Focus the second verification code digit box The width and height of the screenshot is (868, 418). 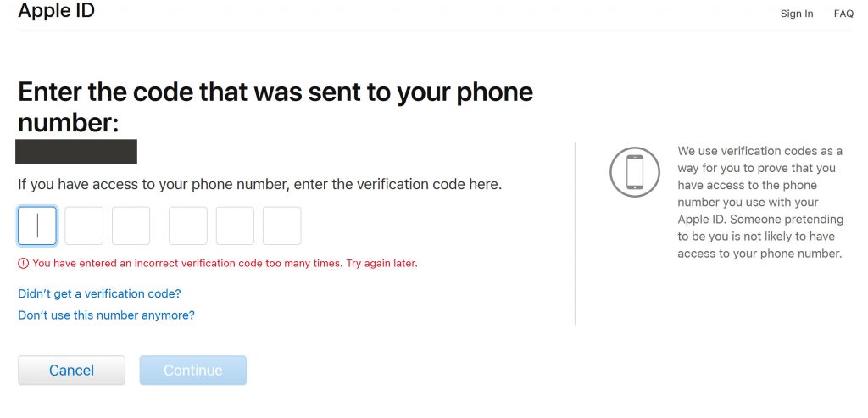click(x=84, y=226)
